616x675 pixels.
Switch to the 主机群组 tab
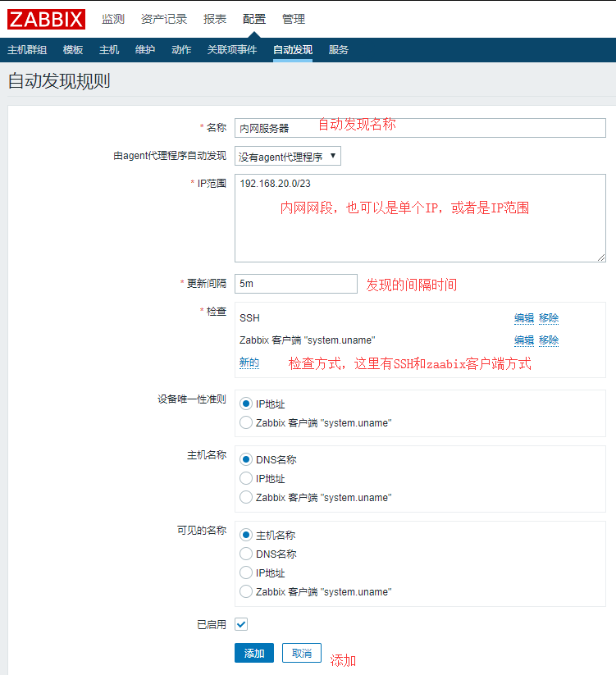pos(27,50)
